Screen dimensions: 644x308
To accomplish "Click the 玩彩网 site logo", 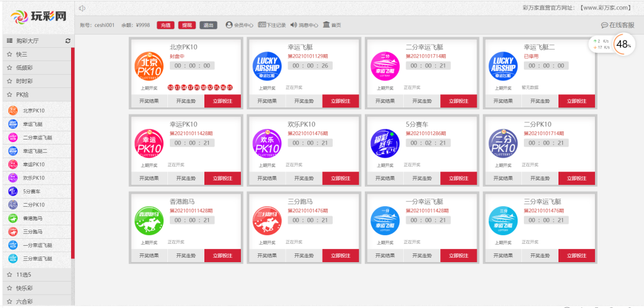I will pos(38,17).
